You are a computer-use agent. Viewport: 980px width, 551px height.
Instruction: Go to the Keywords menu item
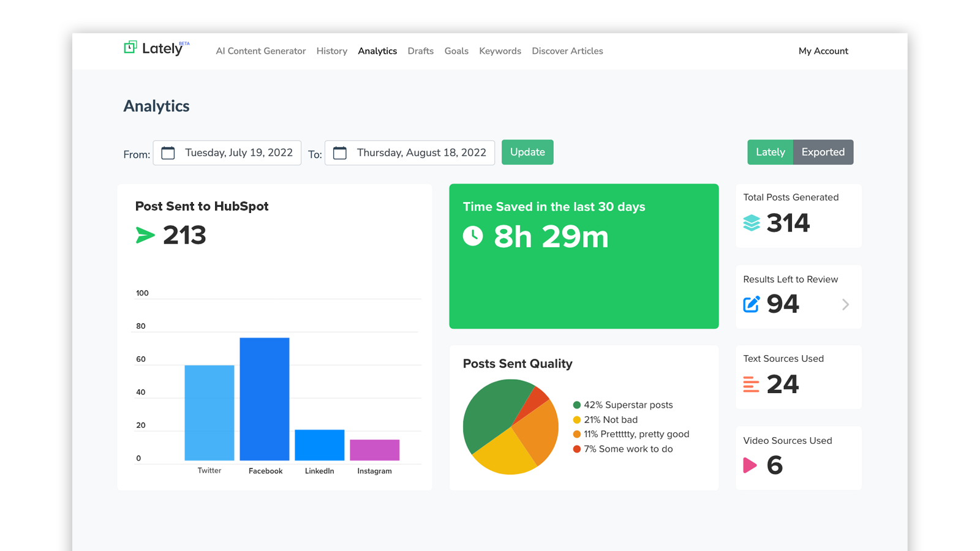500,51
